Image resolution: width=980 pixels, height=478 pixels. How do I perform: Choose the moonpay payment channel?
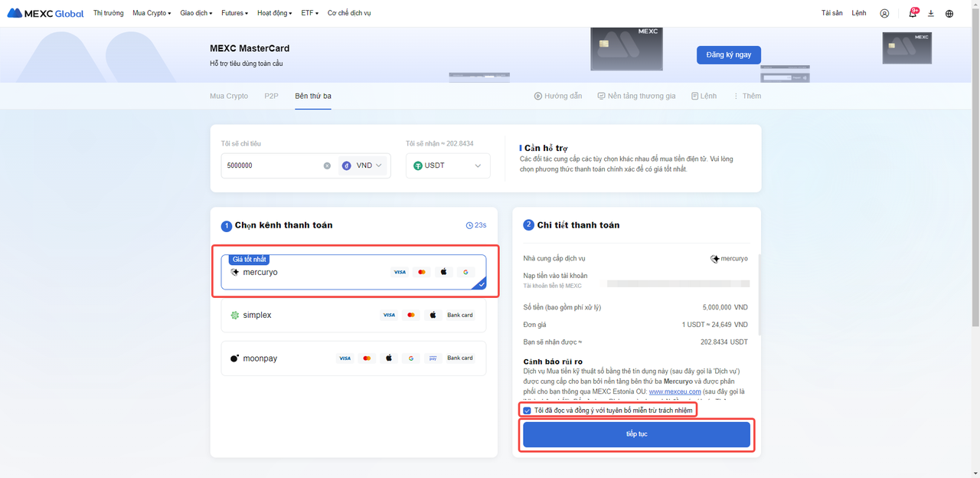coord(353,358)
